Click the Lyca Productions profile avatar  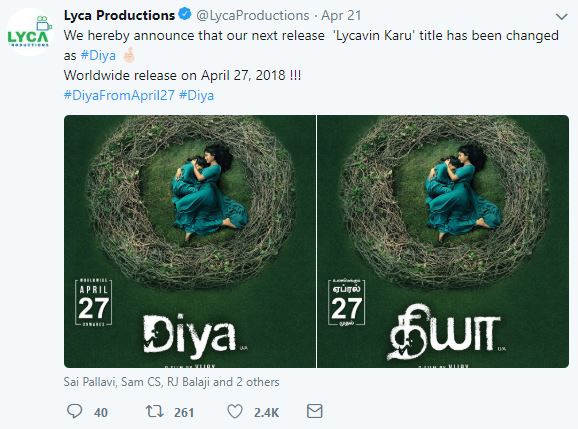(x=30, y=32)
